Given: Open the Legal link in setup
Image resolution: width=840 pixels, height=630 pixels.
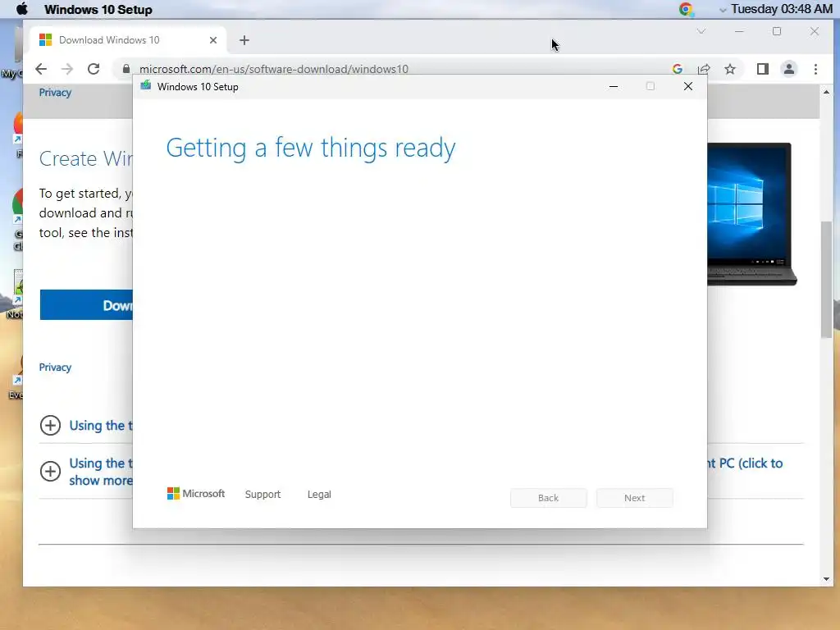Looking at the screenshot, I should tap(319, 494).
